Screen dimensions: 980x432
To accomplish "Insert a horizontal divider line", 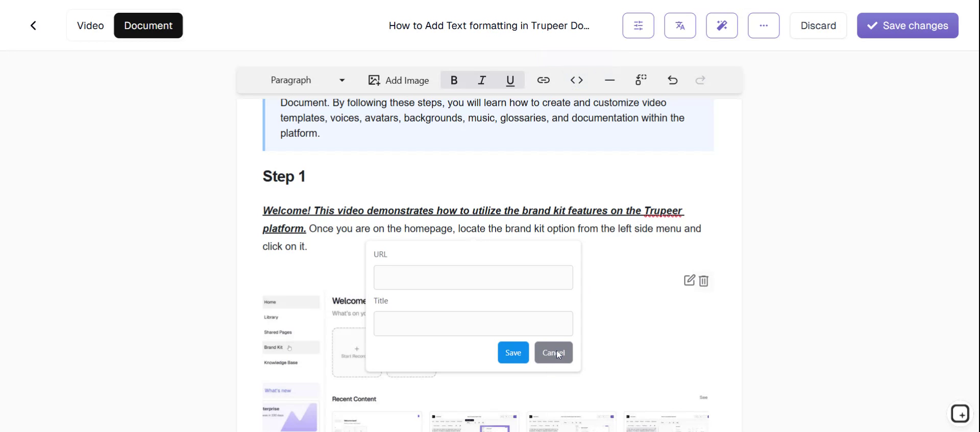I will [x=609, y=80].
